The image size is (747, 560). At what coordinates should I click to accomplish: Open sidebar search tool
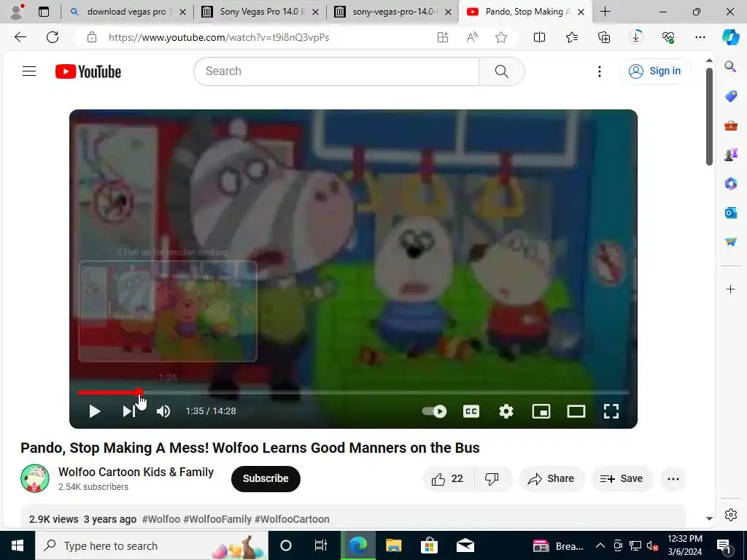click(730, 66)
